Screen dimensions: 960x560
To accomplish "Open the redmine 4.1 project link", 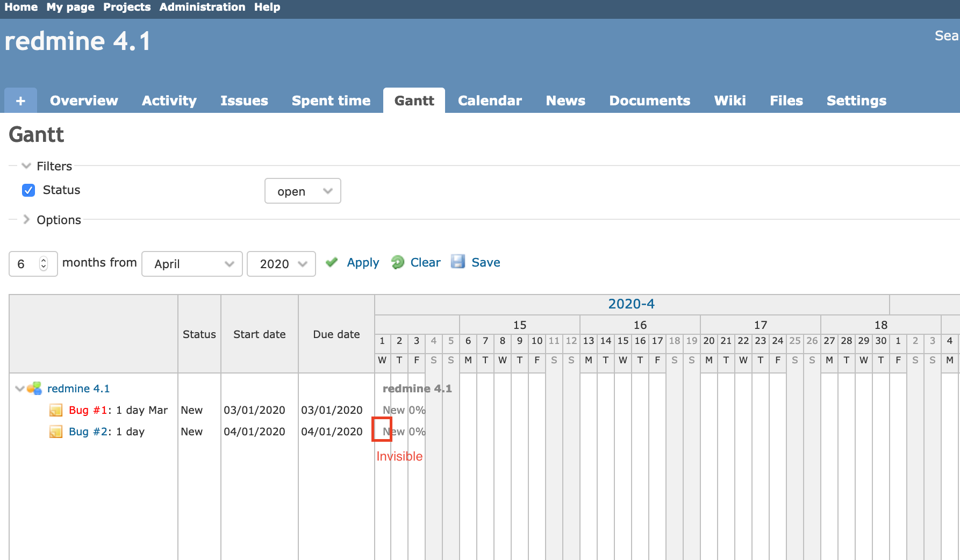I will 78,388.
